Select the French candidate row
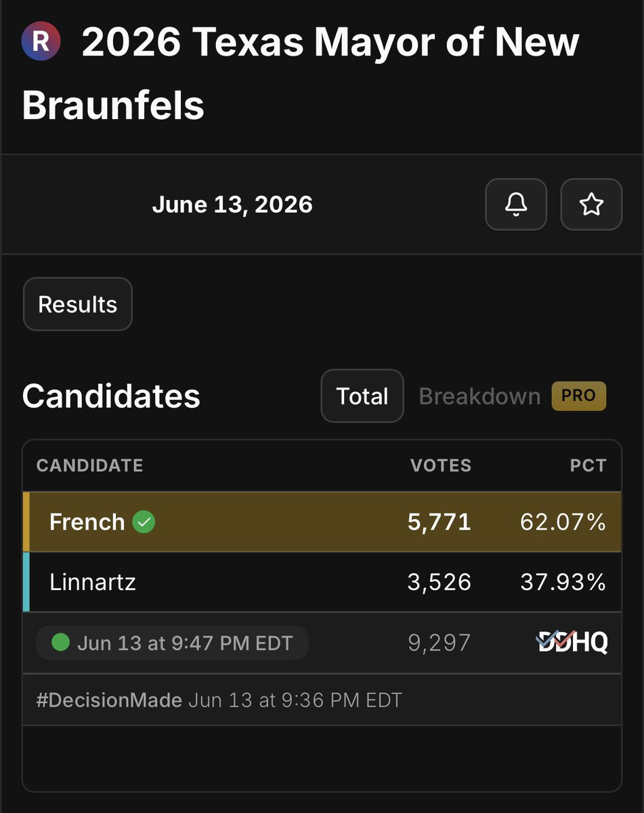 coord(322,522)
